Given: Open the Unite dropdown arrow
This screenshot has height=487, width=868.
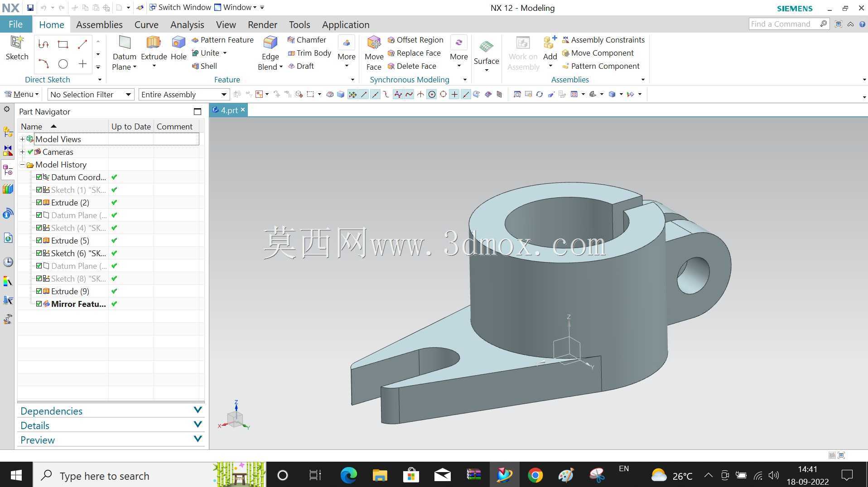Looking at the screenshot, I should click(225, 53).
